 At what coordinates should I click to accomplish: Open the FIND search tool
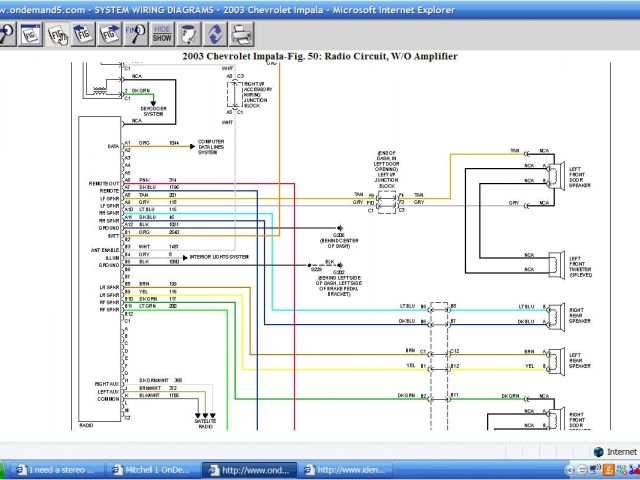click(136, 33)
